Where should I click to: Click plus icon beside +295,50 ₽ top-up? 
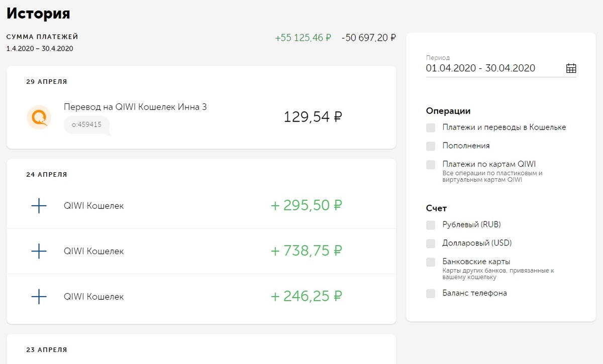(x=39, y=206)
